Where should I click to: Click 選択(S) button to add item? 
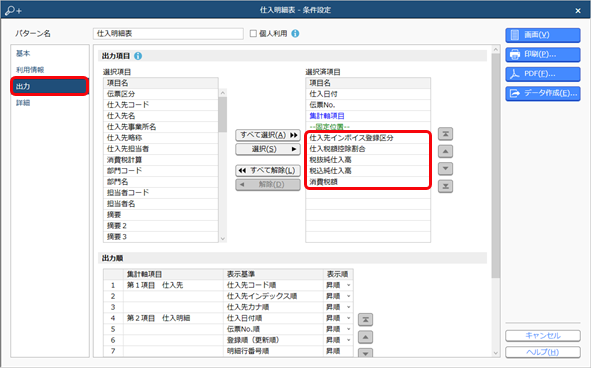click(x=268, y=149)
